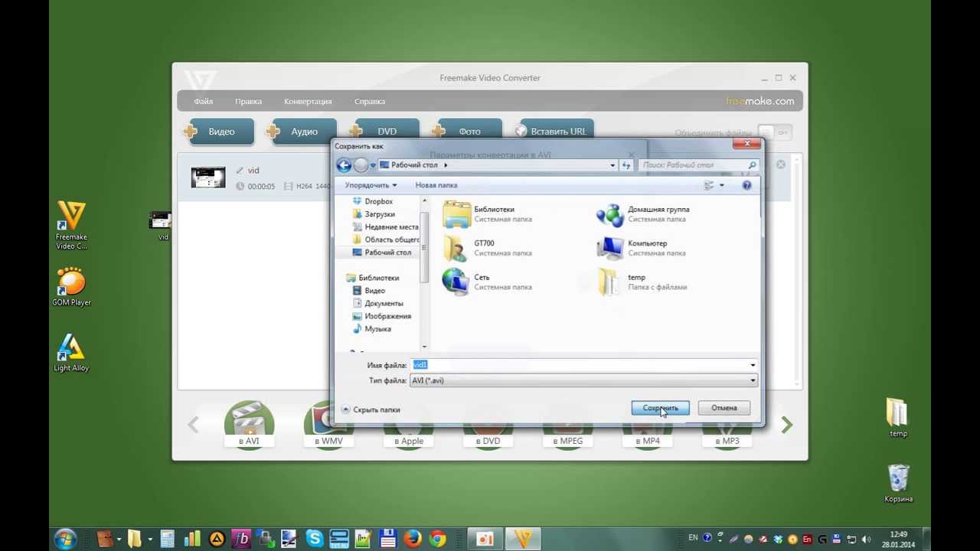Click the left scroll arrow of format bar

coord(193,425)
